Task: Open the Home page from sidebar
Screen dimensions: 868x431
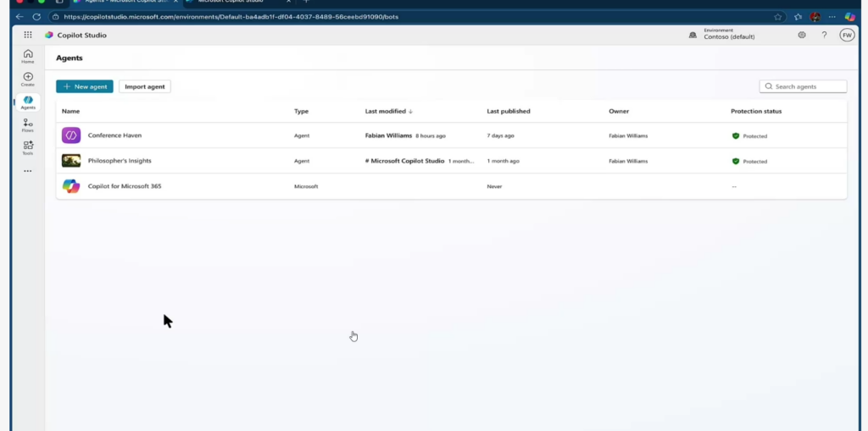Action: tap(28, 56)
